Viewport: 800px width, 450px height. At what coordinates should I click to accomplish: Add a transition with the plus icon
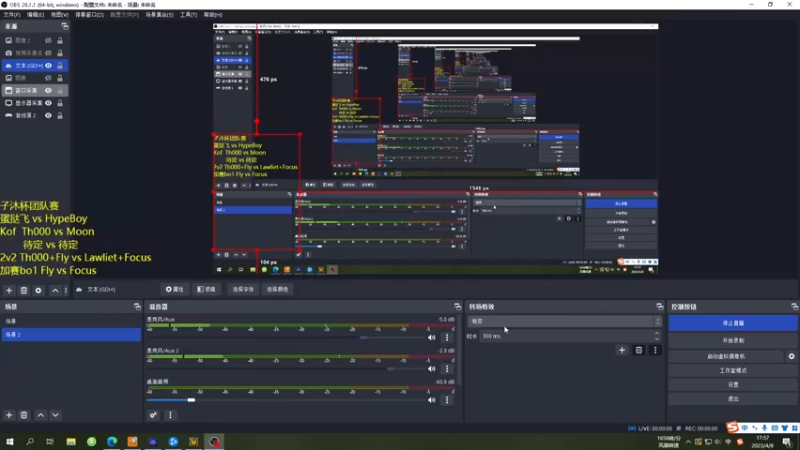point(621,350)
